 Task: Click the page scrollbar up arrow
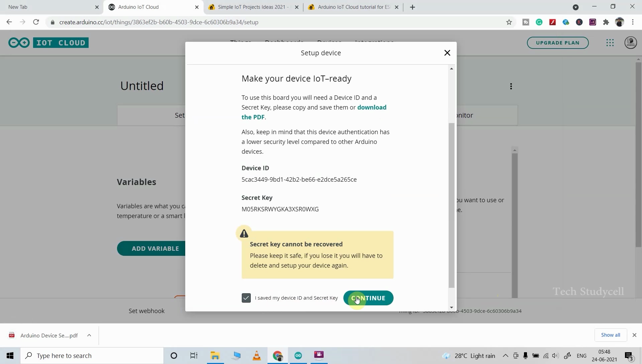(x=638, y=59)
